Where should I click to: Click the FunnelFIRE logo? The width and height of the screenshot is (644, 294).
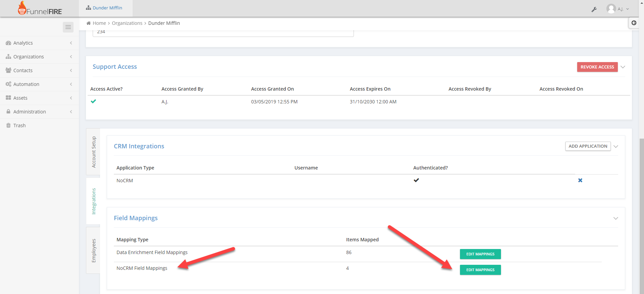40,9
